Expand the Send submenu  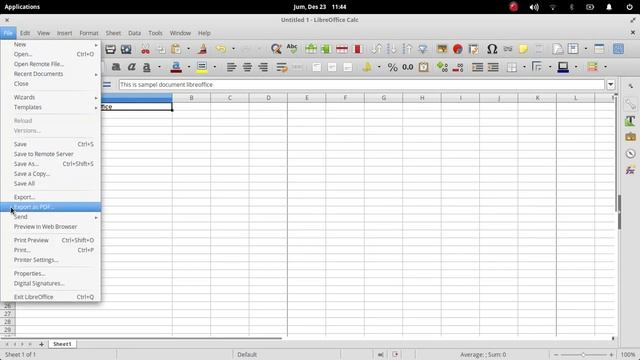[x=51, y=217]
